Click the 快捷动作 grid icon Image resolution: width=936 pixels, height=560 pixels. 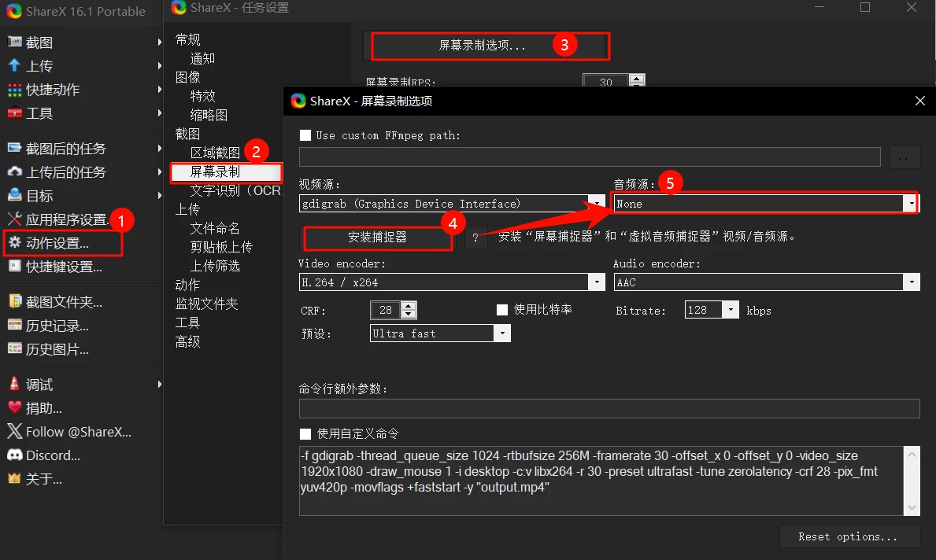coord(14,90)
